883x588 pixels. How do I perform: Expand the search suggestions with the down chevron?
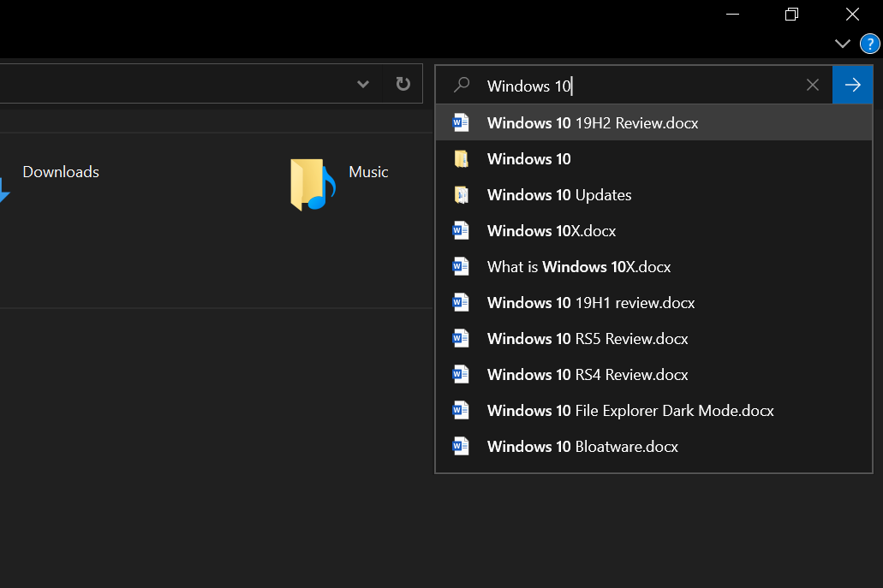(842, 43)
